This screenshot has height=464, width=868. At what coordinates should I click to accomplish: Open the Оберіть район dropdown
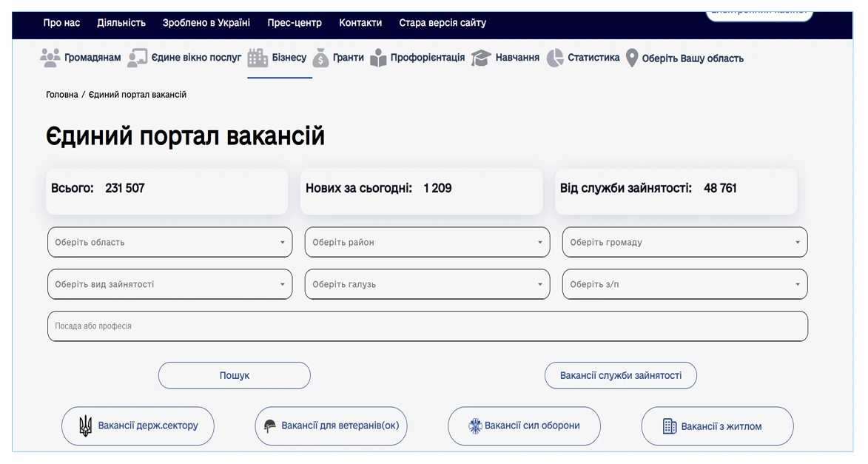(x=428, y=242)
